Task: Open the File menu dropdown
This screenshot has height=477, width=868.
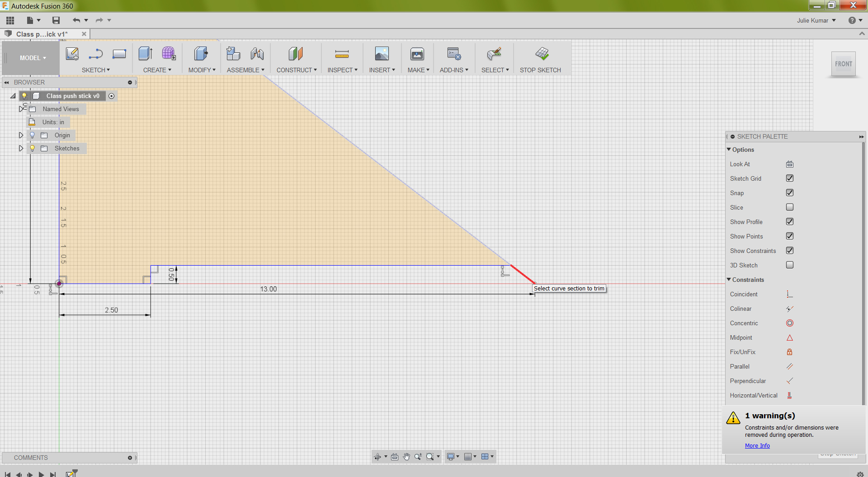Action: (x=33, y=20)
